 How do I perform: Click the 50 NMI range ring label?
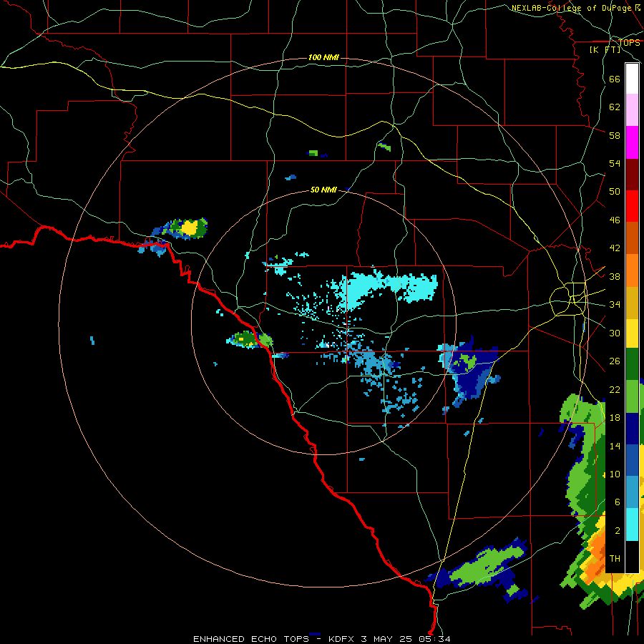point(323,190)
